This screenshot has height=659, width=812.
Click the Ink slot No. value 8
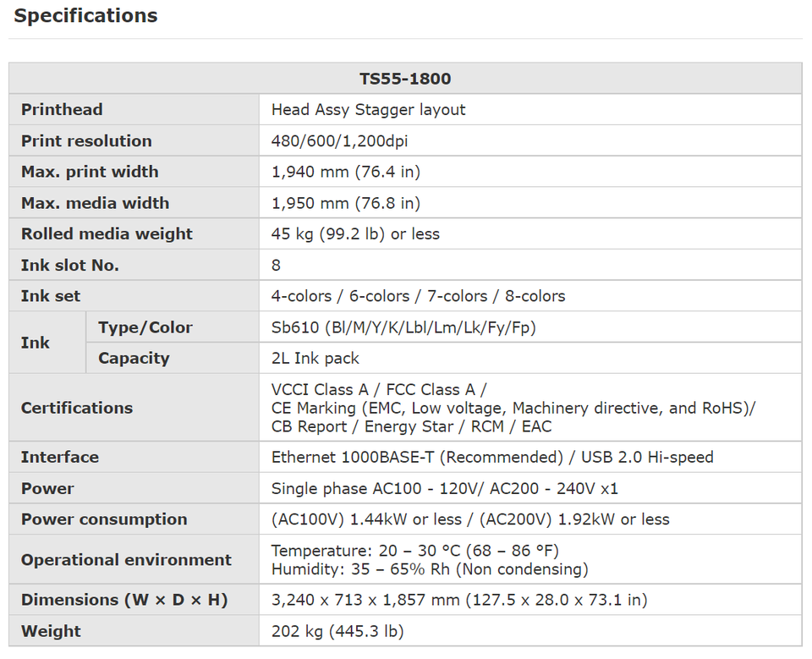277,266
